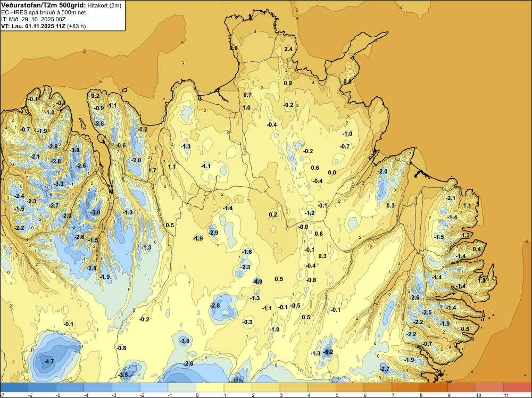Pick the legend swatch between -4 and -3

pos(98,387)
